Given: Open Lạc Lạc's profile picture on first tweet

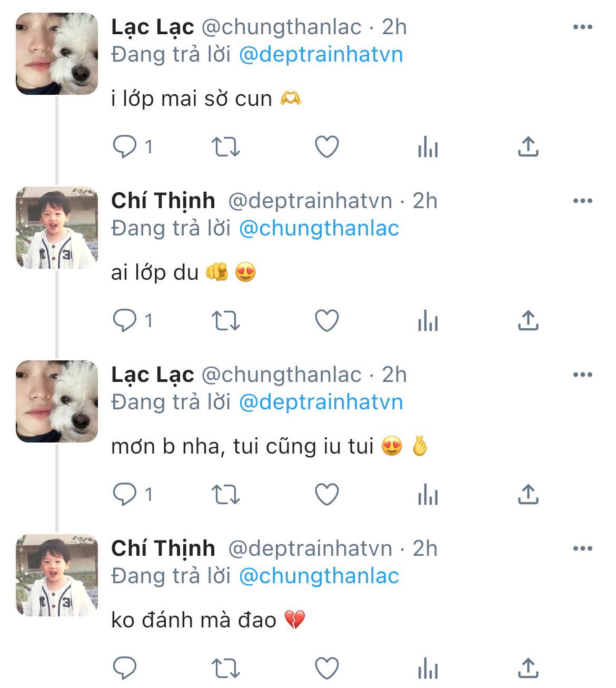Looking at the screenshot, I should pos(57,54).
